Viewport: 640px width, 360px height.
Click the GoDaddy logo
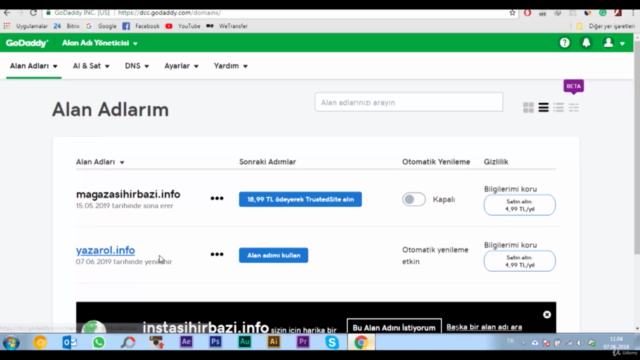[x=27, y=43]
